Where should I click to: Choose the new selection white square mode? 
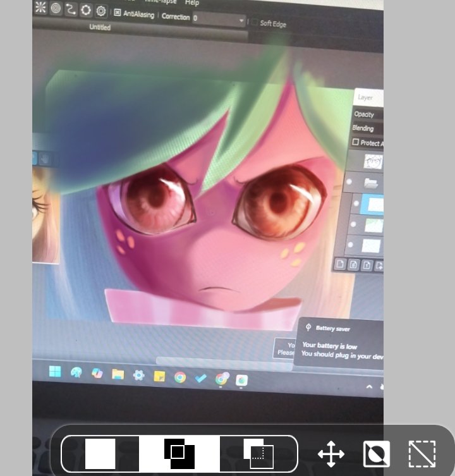coord(100,453)
